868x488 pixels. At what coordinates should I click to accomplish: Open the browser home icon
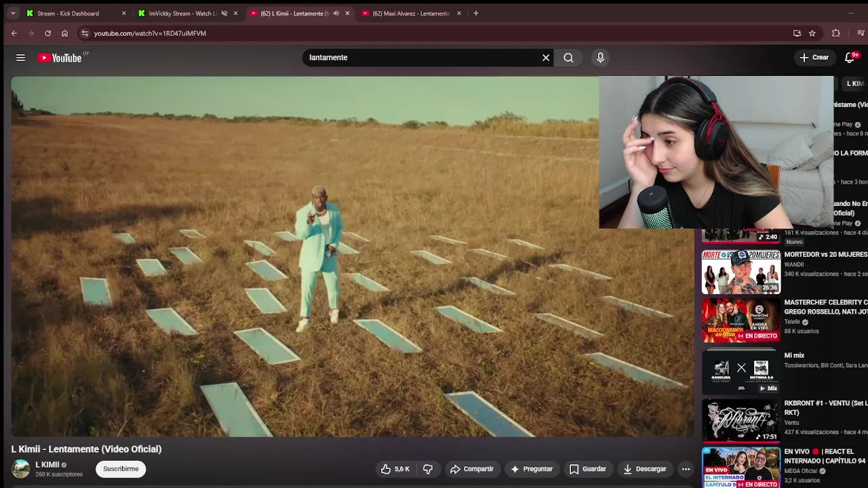coord(64,33)
